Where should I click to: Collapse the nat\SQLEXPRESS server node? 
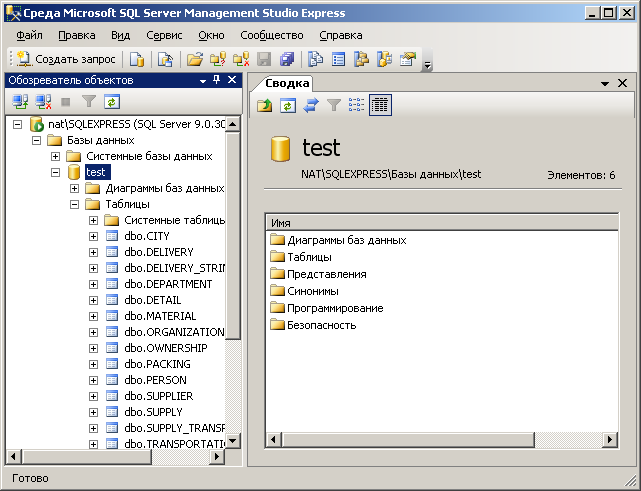click(17, 124)
